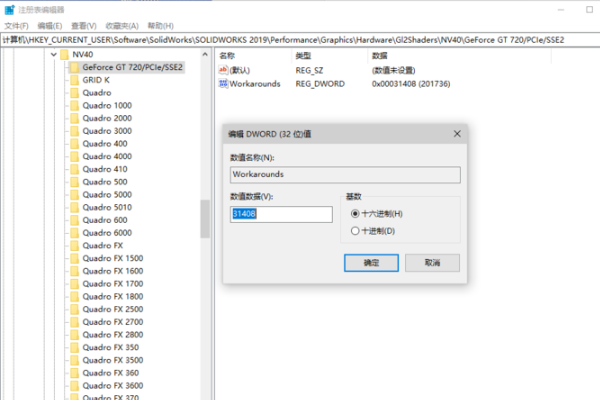Click the NV40 folder icon
This screenshot has height=400, width=600.
pyautogui.click(x=64, y=54)
